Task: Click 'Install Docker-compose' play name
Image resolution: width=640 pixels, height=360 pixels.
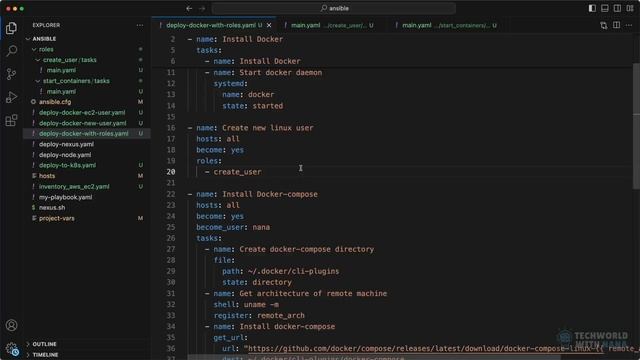Action: pos(270,194)
